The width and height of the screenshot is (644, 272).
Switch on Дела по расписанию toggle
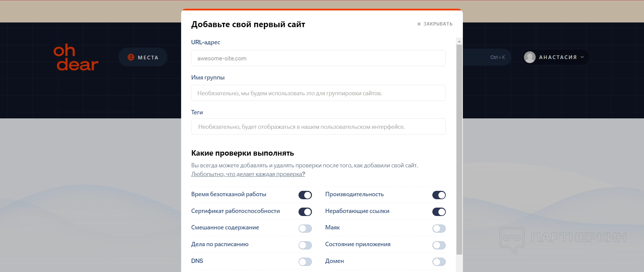(305, 246)
